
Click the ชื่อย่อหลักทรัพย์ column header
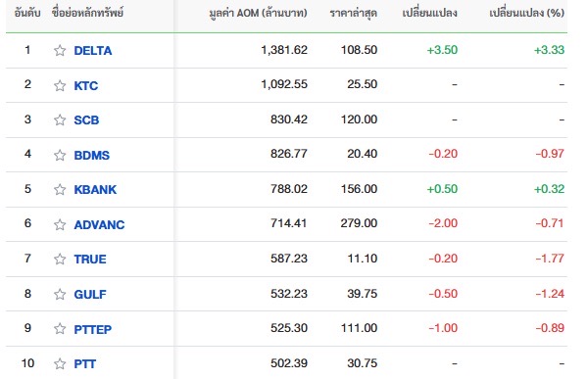click(x=88, y=13)
